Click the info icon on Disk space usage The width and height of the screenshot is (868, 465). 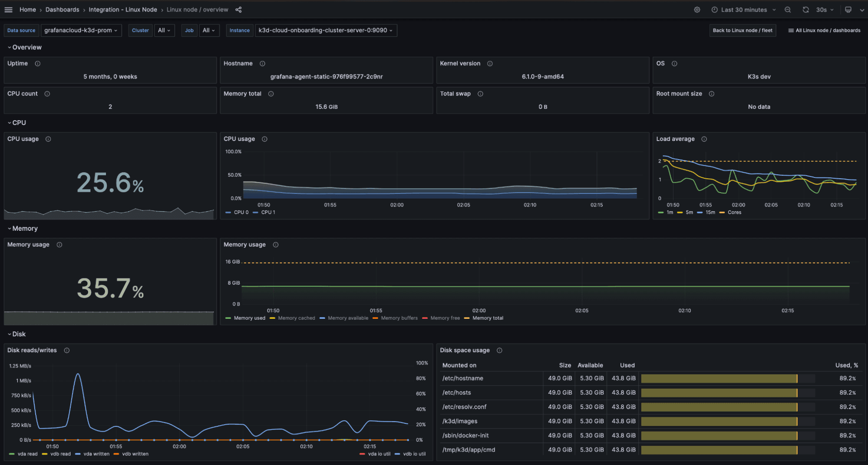(x=499, y=350)
